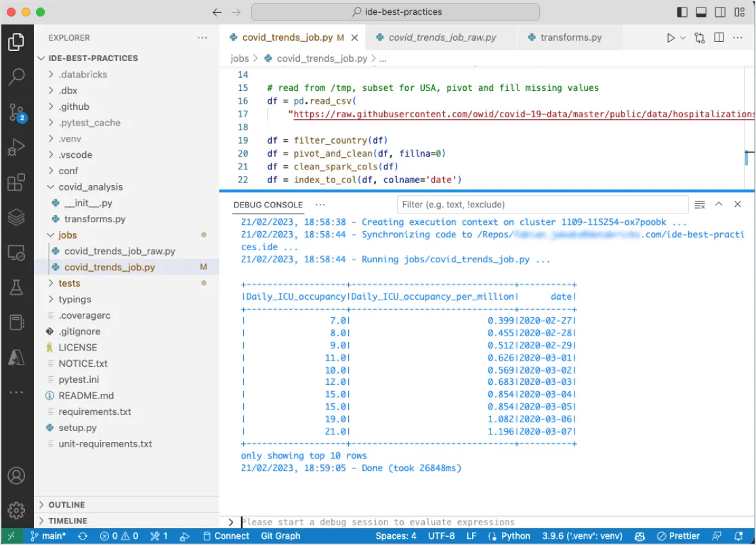Image resolution: width=756 pixels, height=545 pixels.
Task: Open the Run and Debug view
Action: (x=16, y=148)
